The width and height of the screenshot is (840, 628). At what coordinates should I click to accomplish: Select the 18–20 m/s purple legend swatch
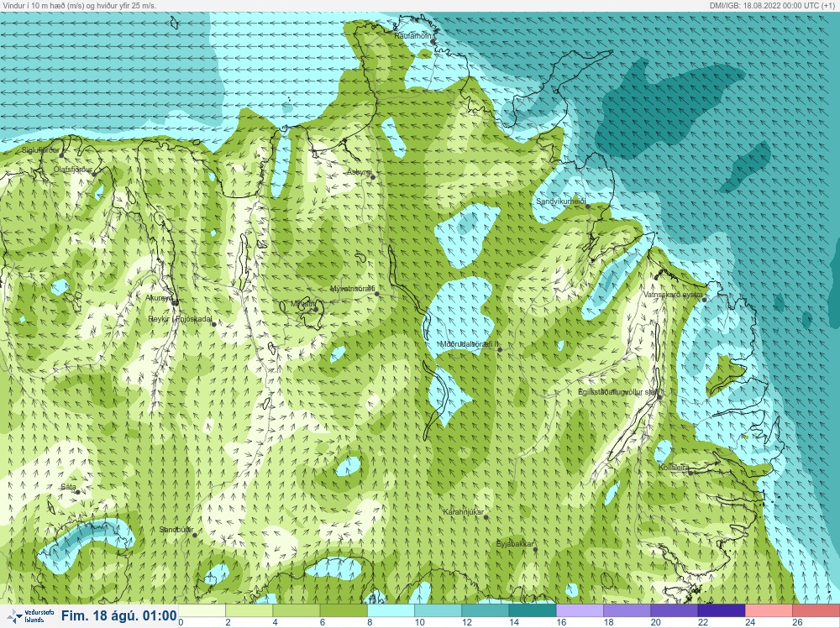point(627,610)
